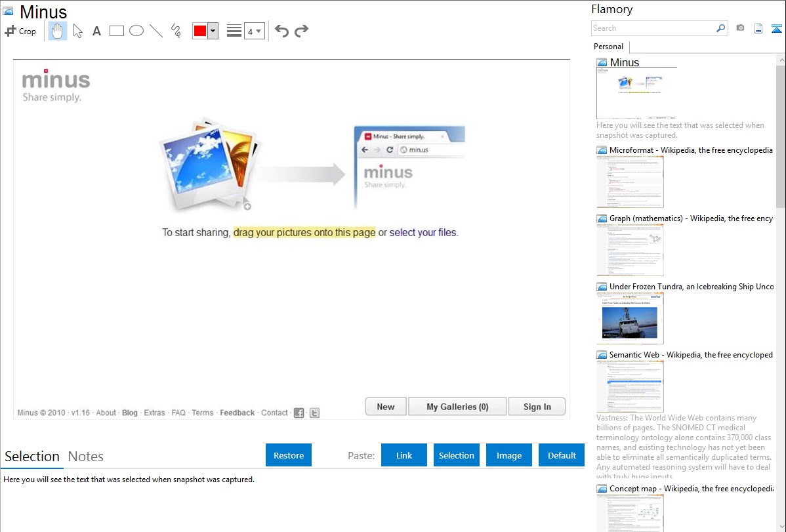Image resolution: width=786 pixels, height=532 pixels.
Task: Click the line thickness icon
Action: point(234,31)
